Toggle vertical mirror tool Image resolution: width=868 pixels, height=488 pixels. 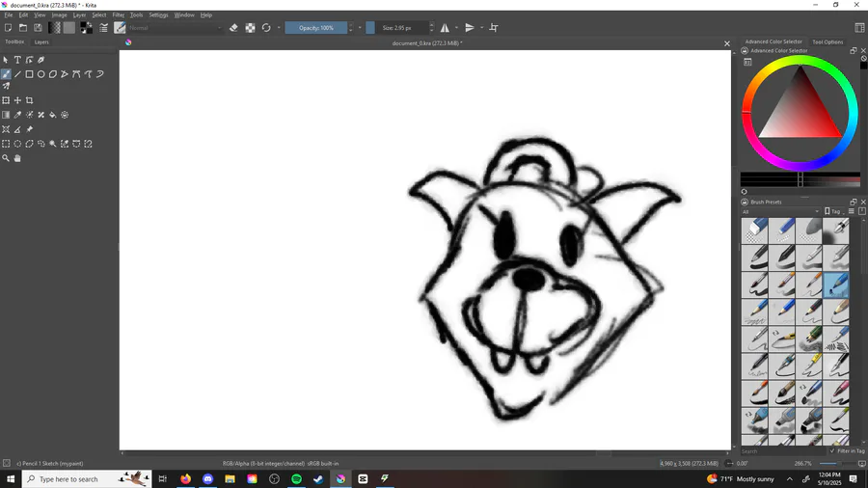[x=470, y=28]
